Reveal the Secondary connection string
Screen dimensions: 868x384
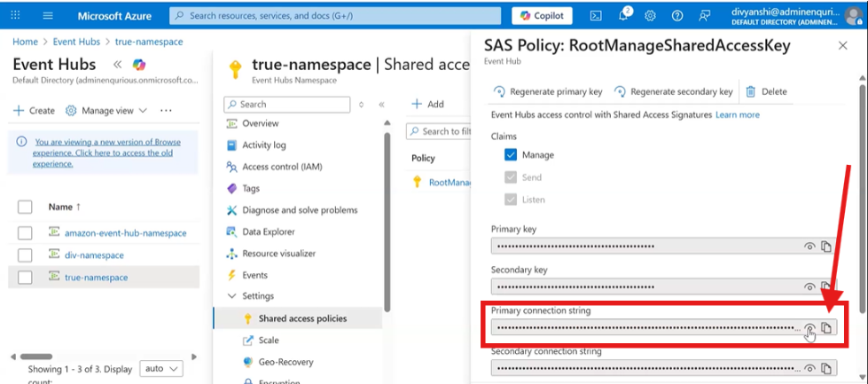point(809,368)
